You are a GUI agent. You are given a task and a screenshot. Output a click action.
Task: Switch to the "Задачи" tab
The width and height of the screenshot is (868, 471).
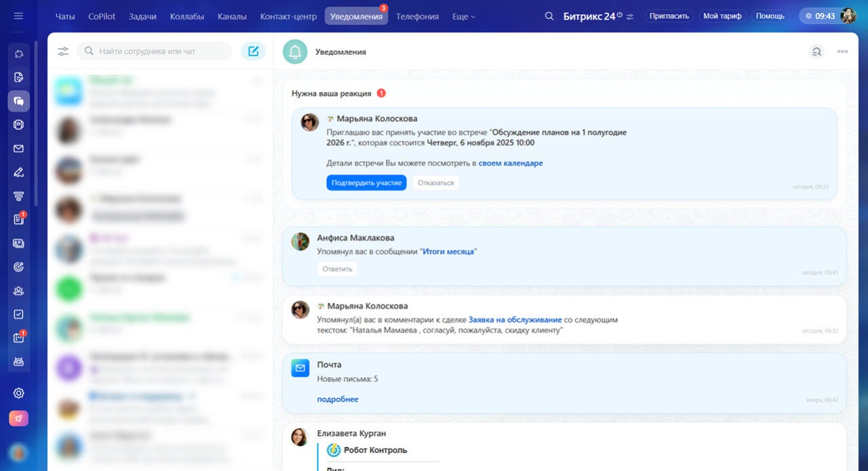click(142, 16)
